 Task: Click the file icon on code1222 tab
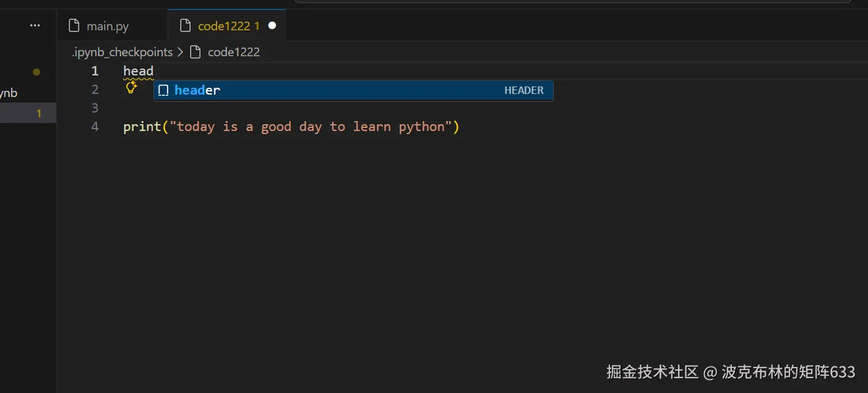click(185, 25)
